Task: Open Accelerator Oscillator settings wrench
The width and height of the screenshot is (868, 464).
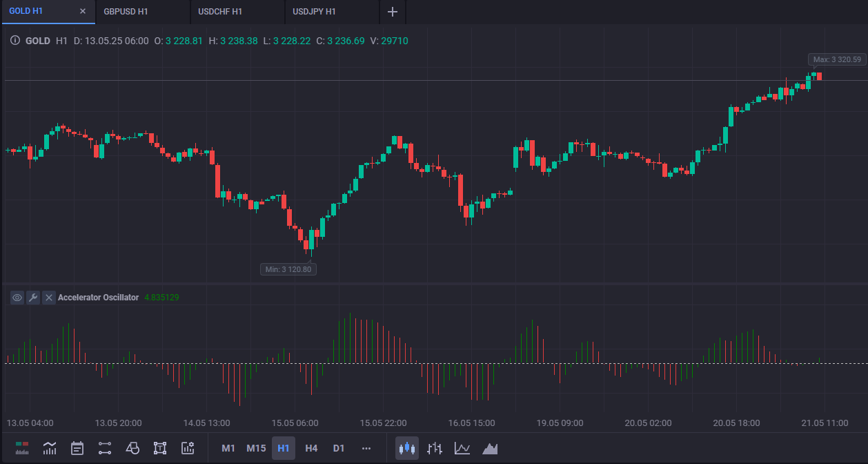Action: coord(33,298)
